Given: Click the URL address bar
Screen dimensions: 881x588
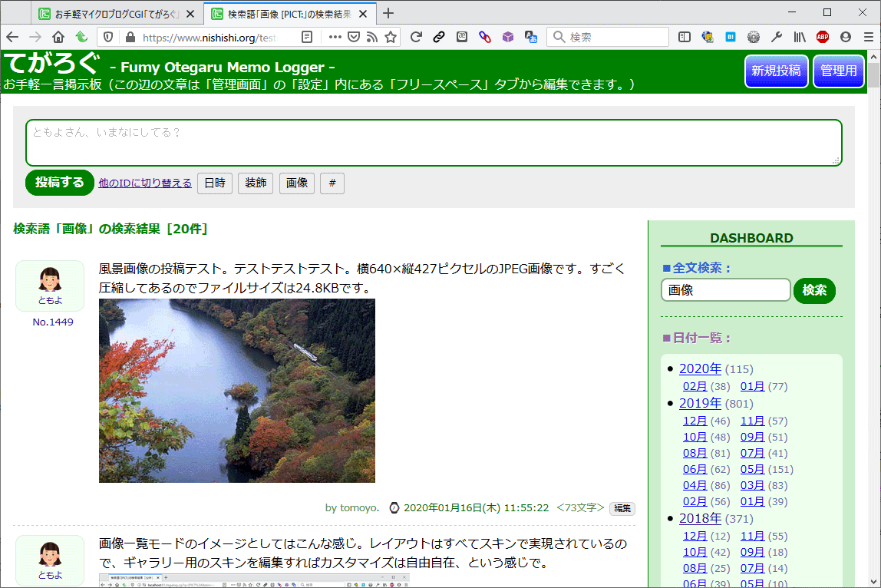Looking at the screenshot, I should point(208,37).
